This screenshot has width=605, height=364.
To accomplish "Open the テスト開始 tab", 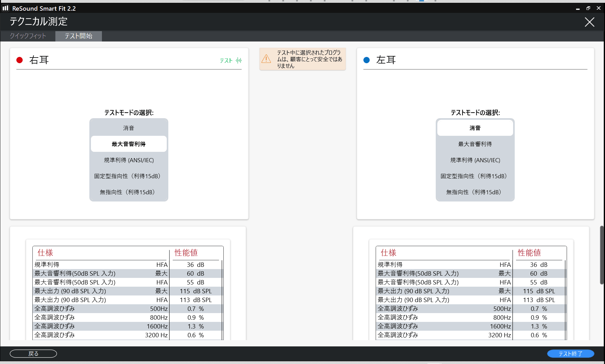I will (78, 36).
